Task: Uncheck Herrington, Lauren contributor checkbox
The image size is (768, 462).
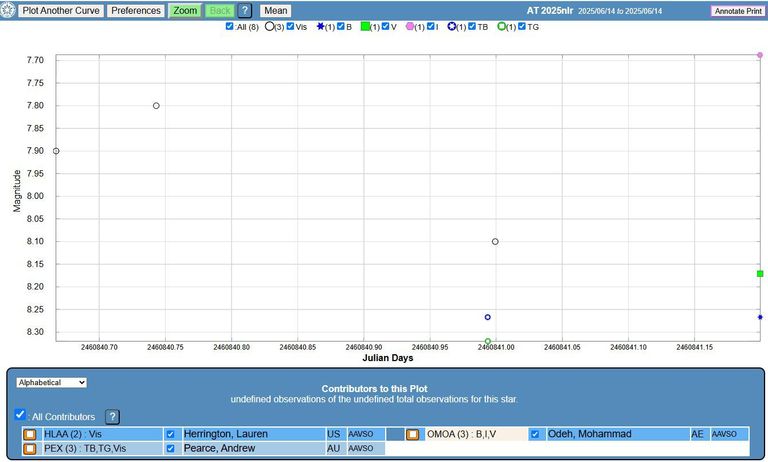Action: click(171, 435)
